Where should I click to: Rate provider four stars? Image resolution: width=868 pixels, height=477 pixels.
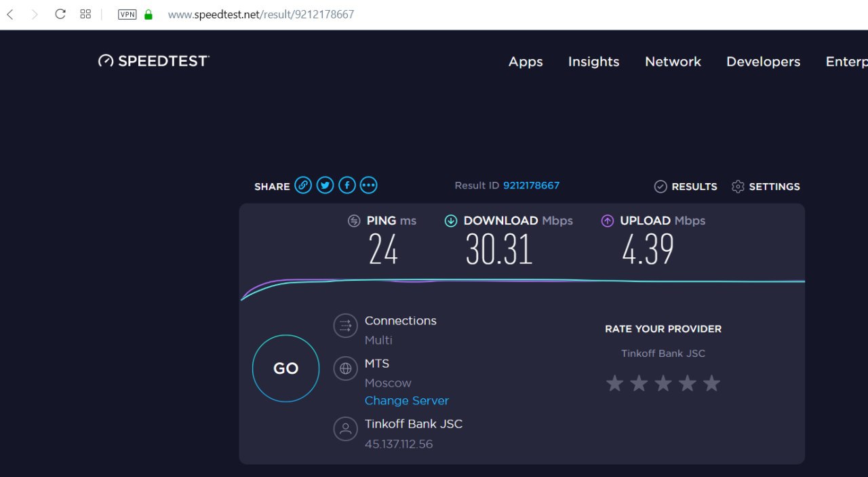coord(688,383)
